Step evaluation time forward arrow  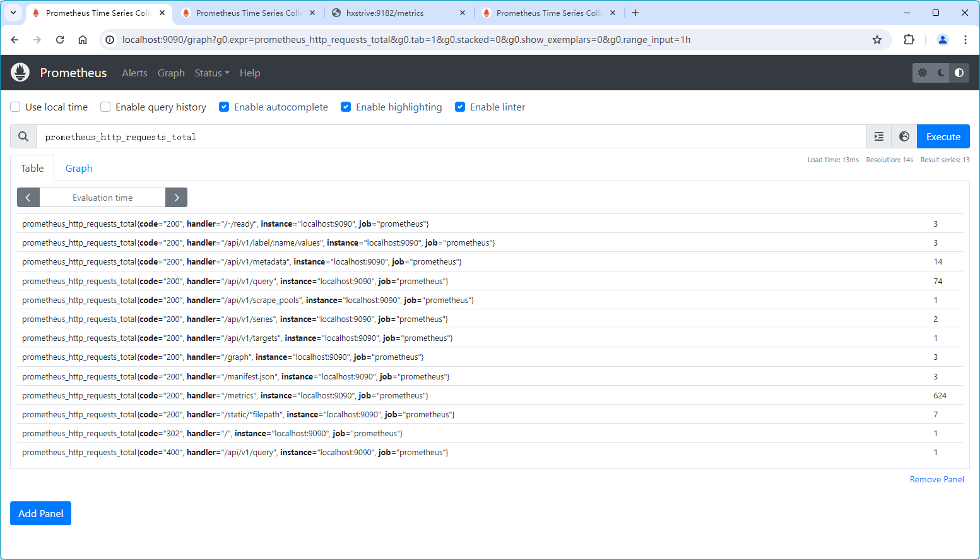pyautogui.click(x=177, y=198)
